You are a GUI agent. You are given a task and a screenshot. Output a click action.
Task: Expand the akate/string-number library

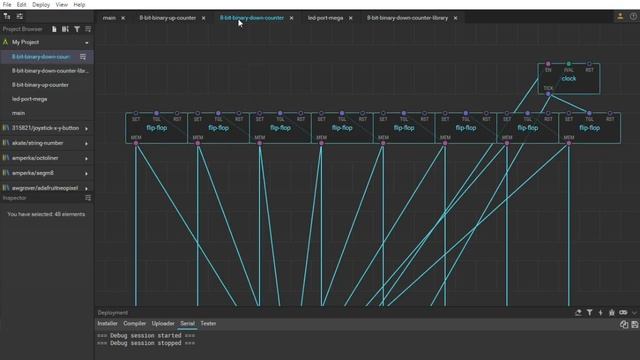(87, 144)
